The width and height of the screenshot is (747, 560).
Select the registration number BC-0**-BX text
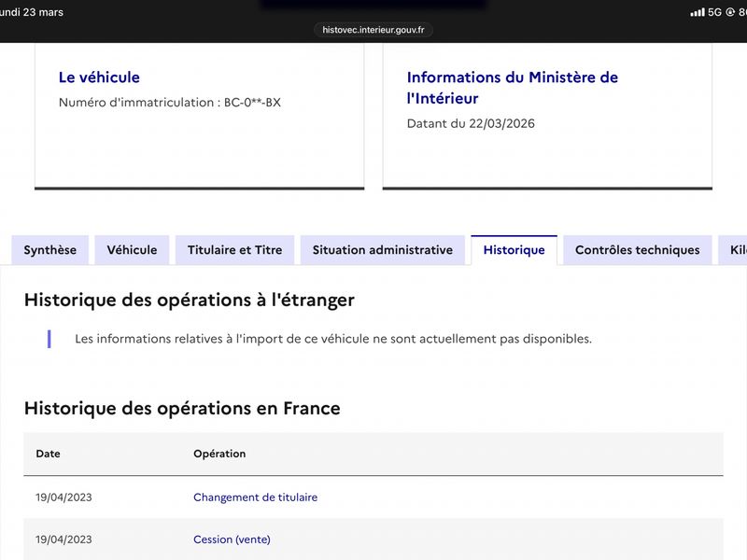252,103
